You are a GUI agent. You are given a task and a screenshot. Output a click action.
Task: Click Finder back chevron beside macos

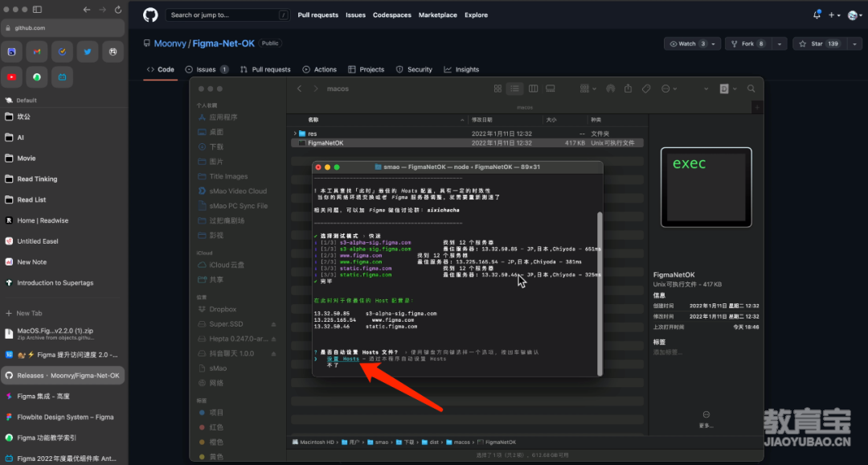300,88
